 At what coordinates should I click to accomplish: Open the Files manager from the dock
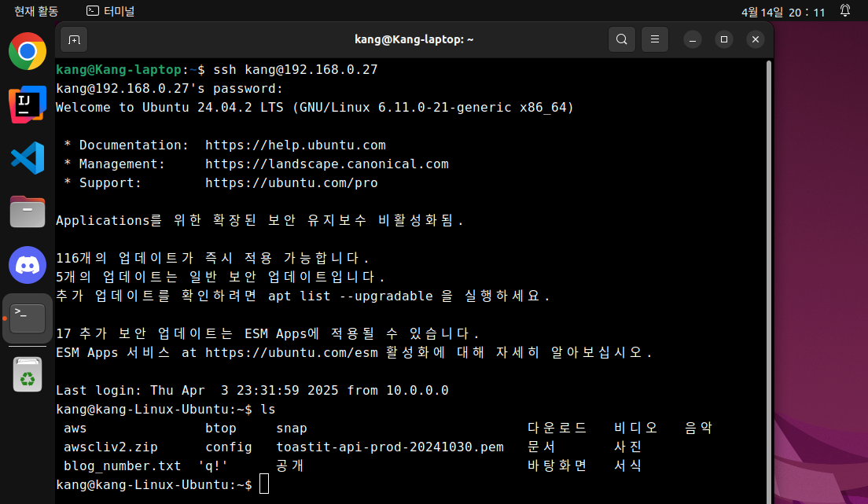point(27,212)
